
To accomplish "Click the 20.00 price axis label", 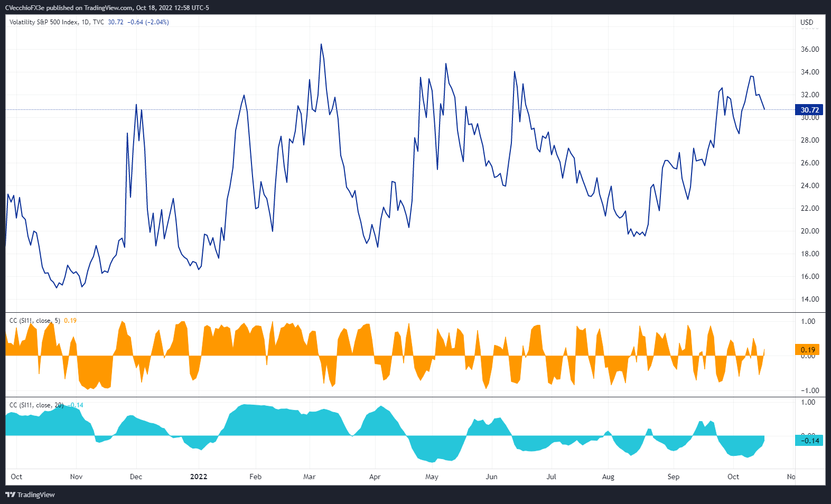I will click(x=810, y=231).
